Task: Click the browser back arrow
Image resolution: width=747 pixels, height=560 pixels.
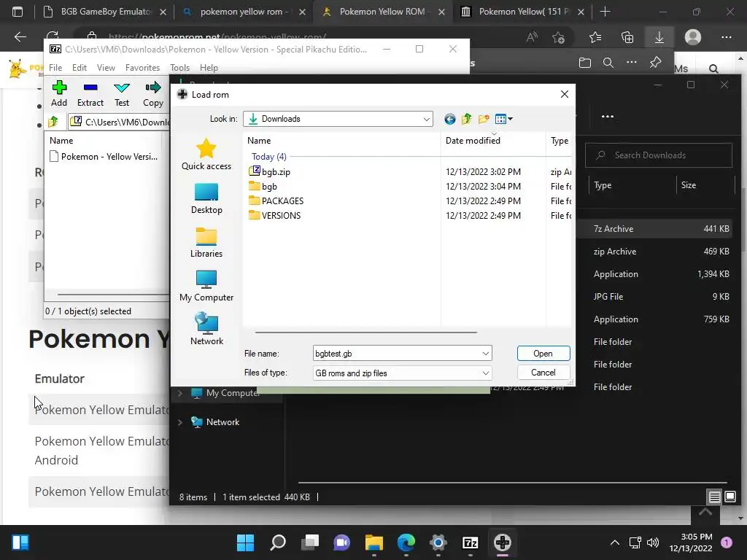Action: click(x=20, y=37)
